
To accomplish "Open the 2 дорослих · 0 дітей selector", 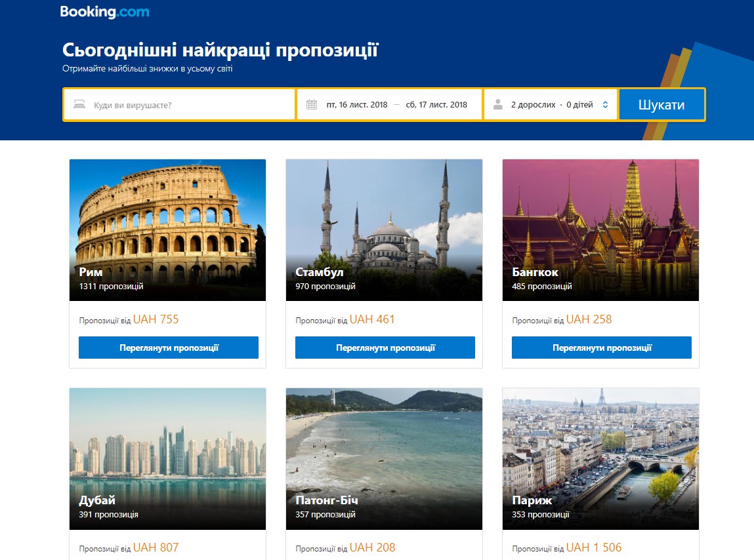I will 552,105.
